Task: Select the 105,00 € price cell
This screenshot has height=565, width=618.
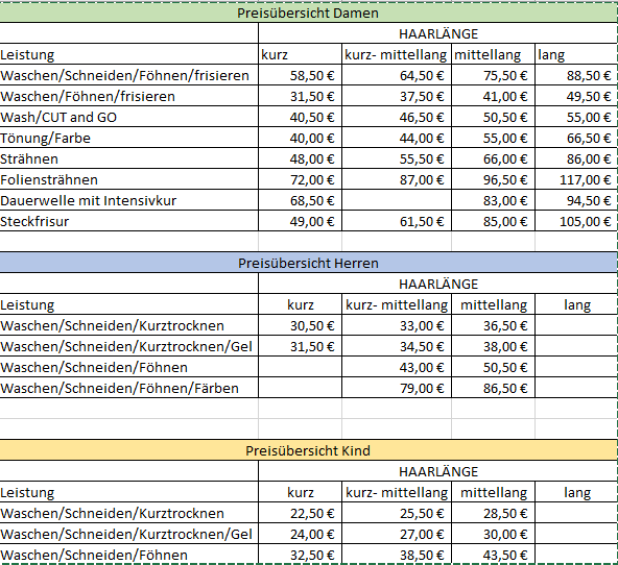Action: (585, 221)
